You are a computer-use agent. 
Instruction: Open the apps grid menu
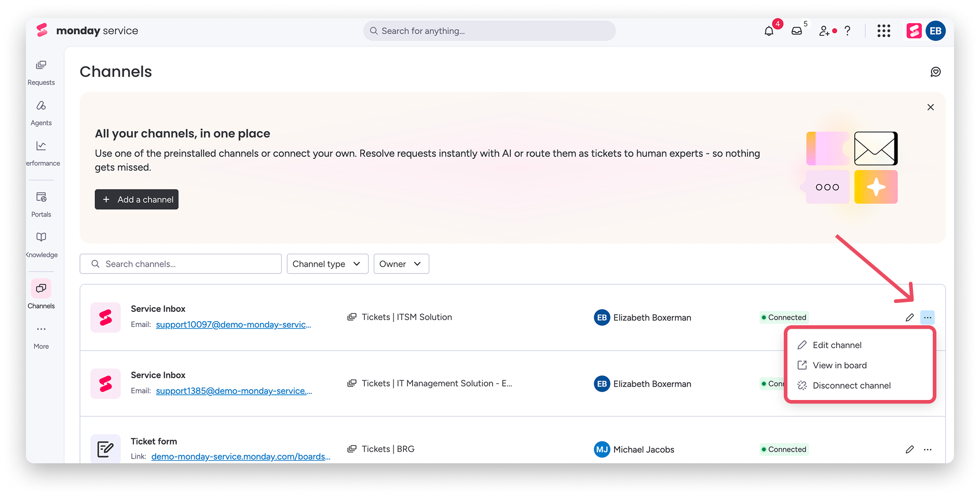tap(884, 31)
